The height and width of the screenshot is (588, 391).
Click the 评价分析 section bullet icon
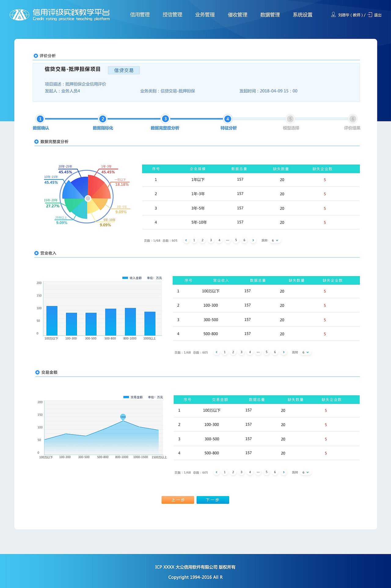pos(36,56)
